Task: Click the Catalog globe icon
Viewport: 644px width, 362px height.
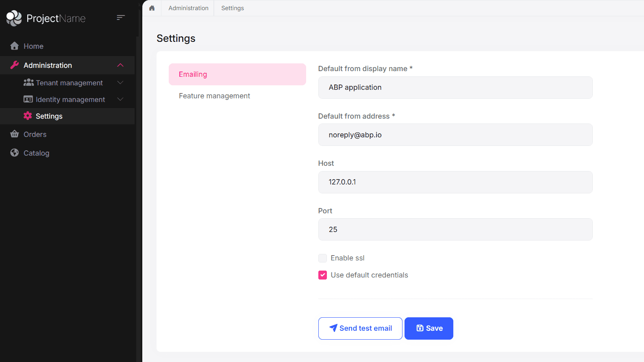Action: (15, 153)
